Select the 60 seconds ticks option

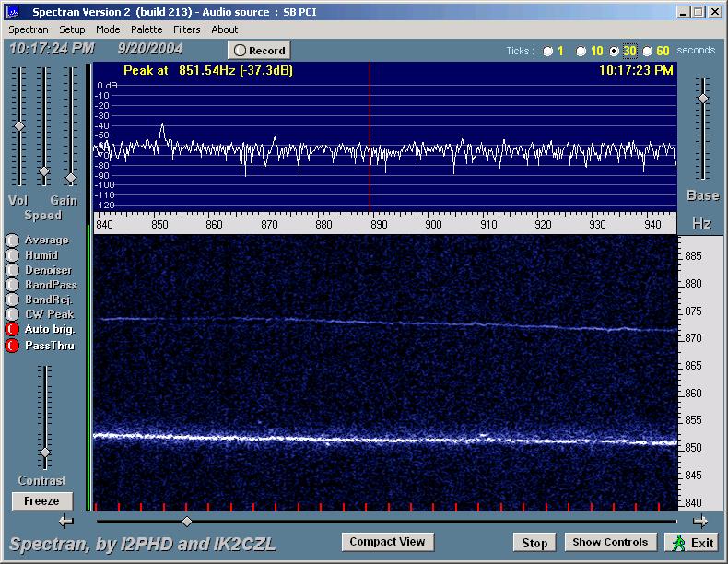coord(648,51)
